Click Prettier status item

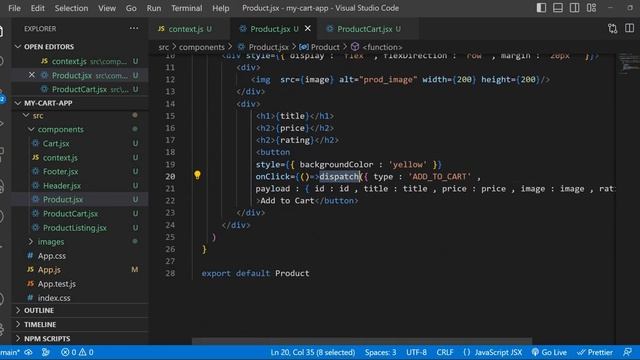point(595,352)
